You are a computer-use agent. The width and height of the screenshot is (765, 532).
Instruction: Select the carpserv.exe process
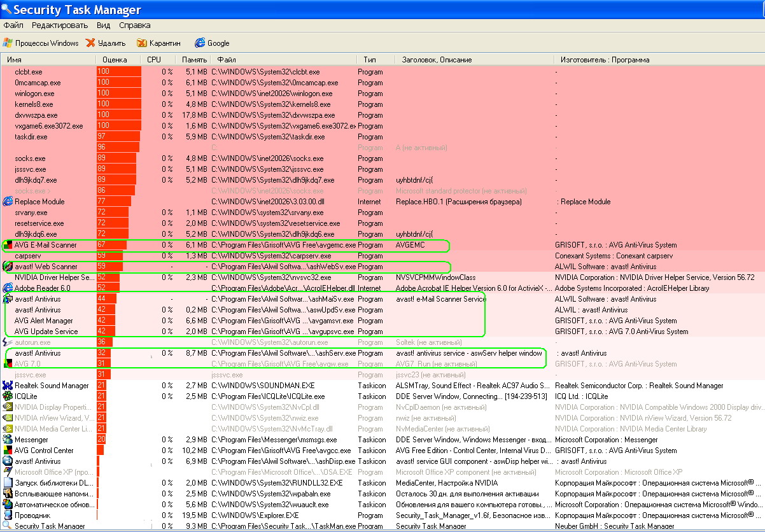click(382, 256)
